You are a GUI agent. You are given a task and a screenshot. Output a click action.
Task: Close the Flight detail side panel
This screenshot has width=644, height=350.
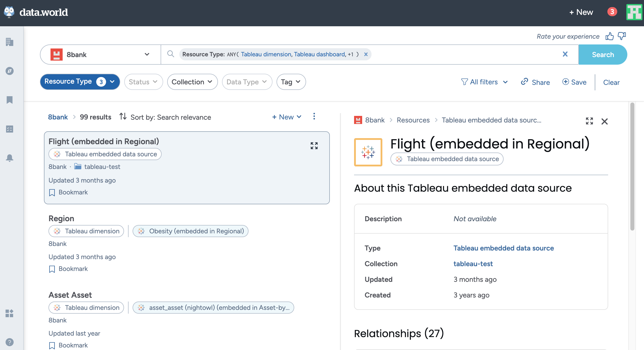click(605, 121)
